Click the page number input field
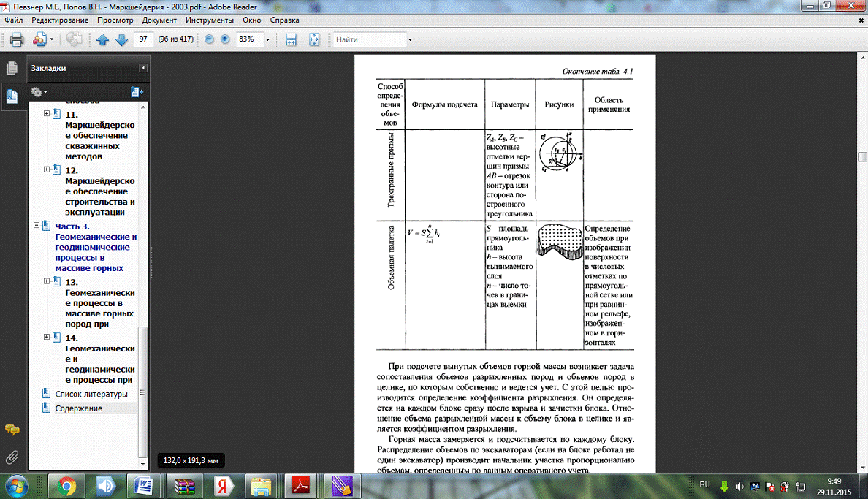 (x=144, y=39)
